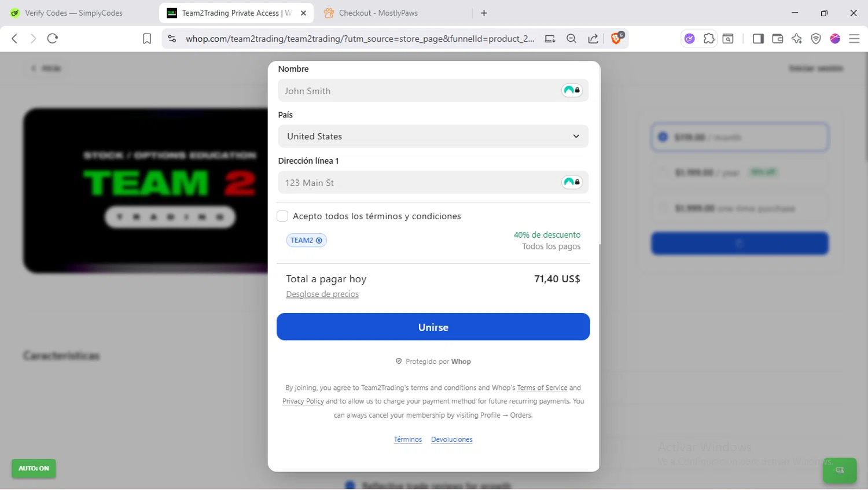
Task: Click the green chat widget button
Action: (x=840, y=470)
